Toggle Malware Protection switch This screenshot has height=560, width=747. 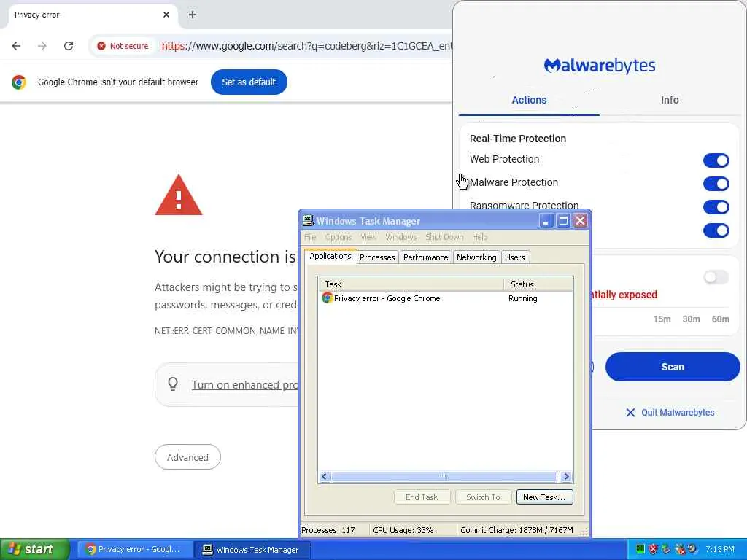point(716,184)
